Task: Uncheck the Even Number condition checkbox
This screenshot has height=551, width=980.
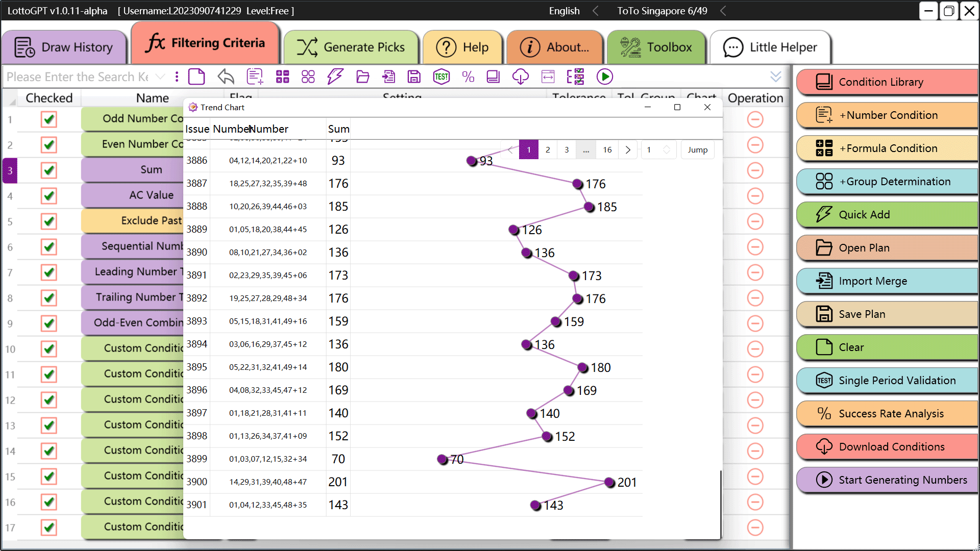Action: pos(49,145)
